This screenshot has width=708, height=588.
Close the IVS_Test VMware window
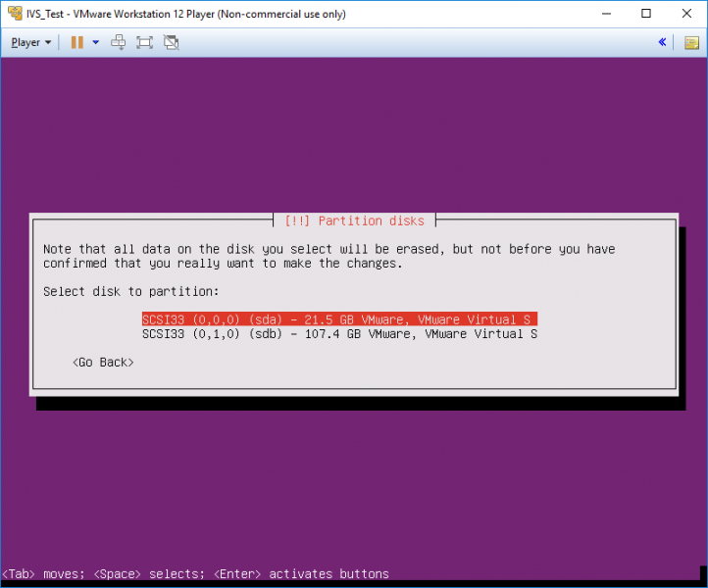pos(686,14)
